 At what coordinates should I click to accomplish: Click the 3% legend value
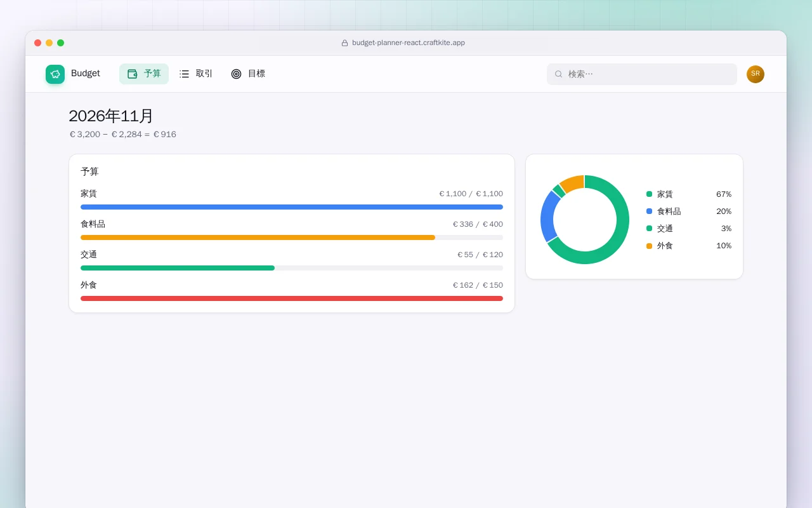point(726,229)
